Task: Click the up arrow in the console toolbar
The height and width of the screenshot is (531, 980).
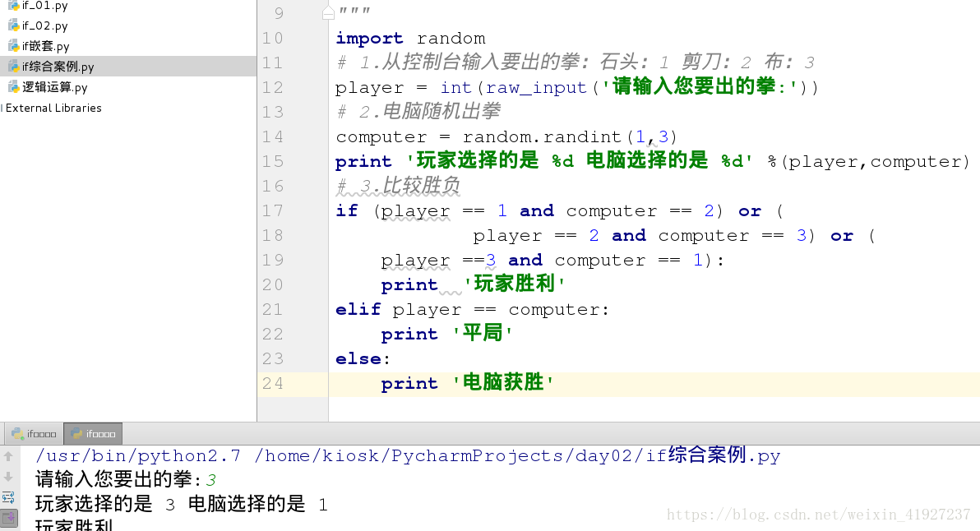Action: 8,455
